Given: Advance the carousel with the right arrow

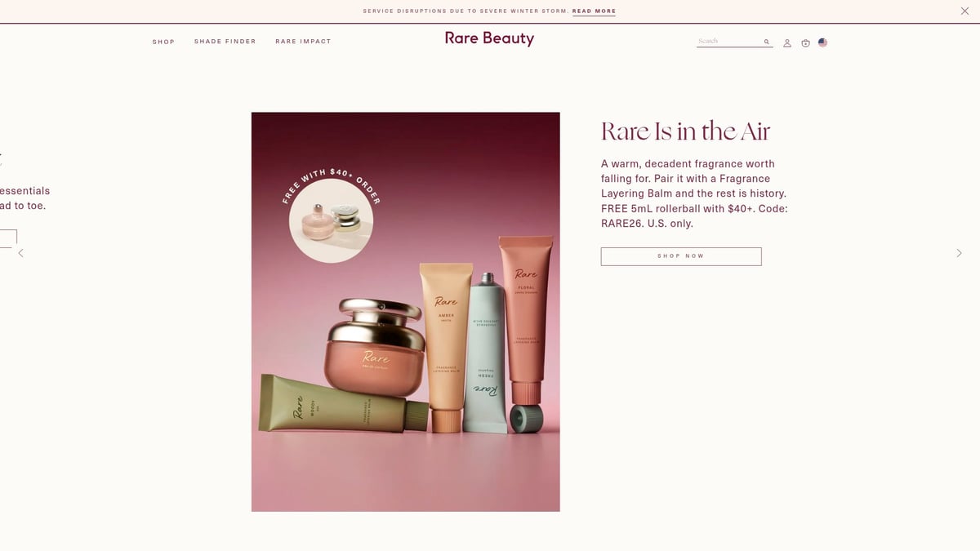Looking at the screenshot, I should 959,253.
